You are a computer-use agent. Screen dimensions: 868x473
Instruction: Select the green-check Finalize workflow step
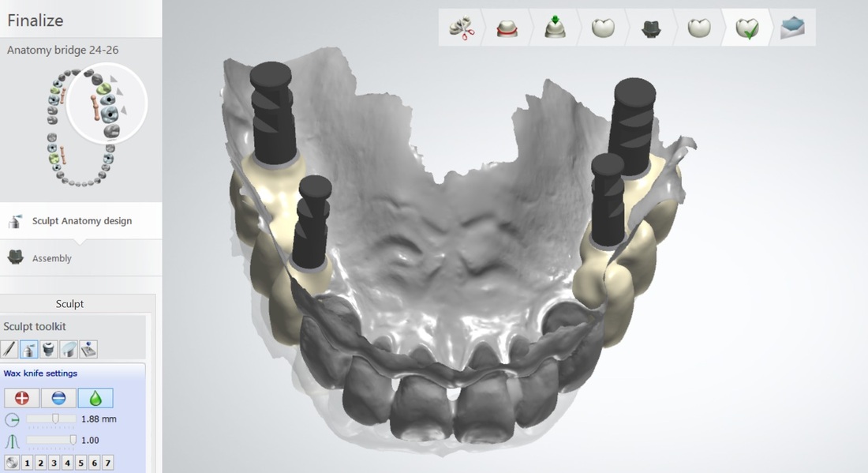click(746, 29)
